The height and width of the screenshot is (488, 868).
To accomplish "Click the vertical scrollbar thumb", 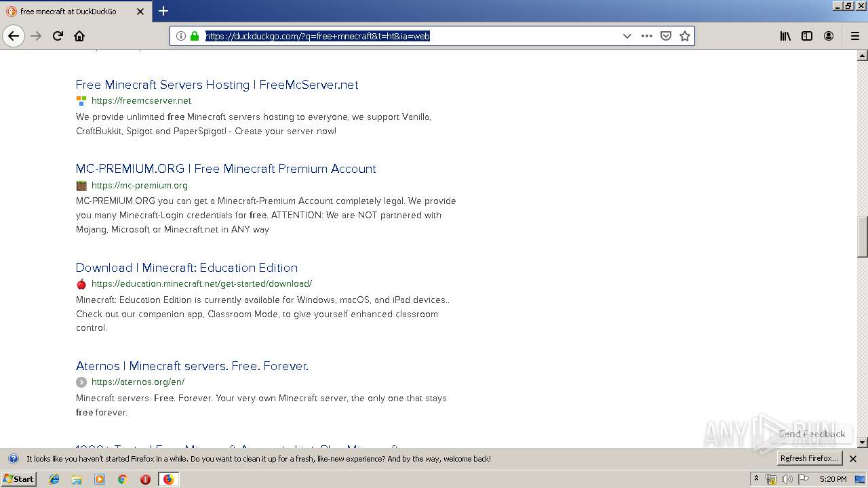I will point(863,237).
